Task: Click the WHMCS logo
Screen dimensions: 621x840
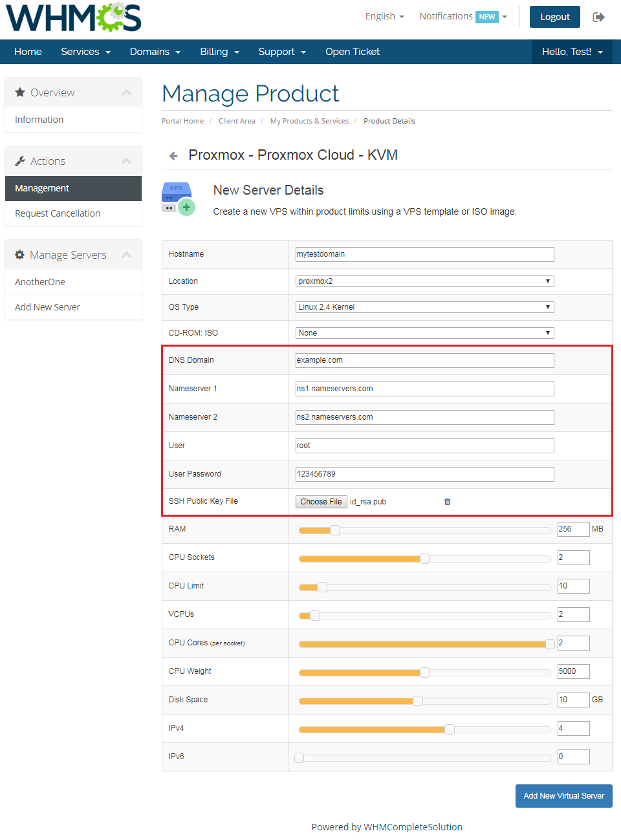Action: pyautogui.click(x=73, y=17)
